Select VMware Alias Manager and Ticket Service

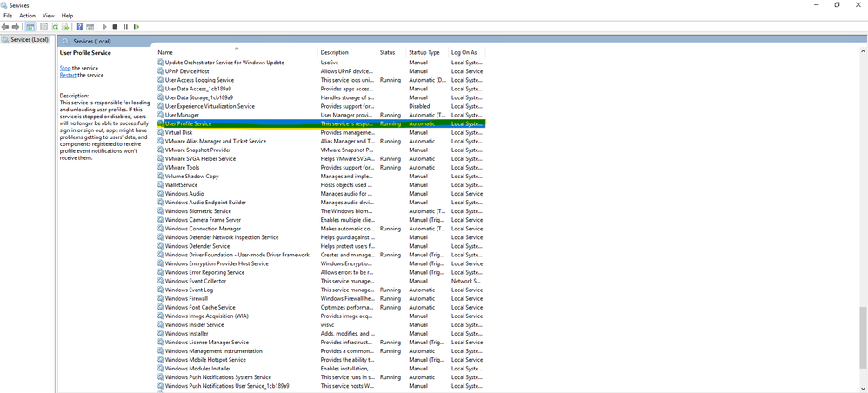[x=321, y=141]
